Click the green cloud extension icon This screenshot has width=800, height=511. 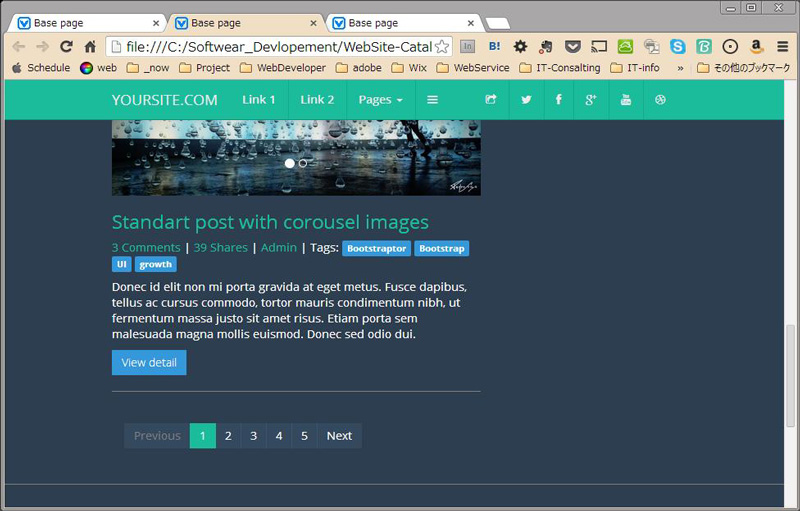tap(625, 47)
